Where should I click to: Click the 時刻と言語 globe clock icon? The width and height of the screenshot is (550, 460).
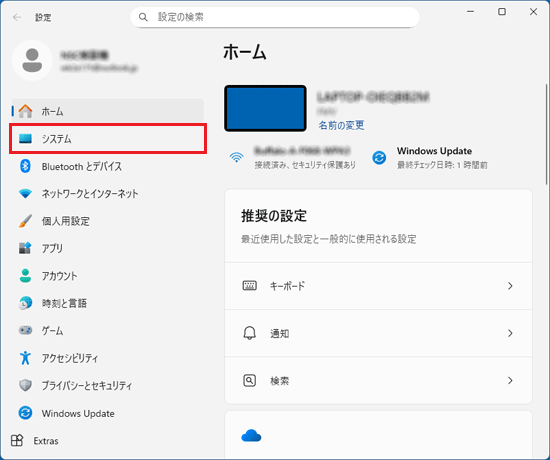click(x=25, y=303)
